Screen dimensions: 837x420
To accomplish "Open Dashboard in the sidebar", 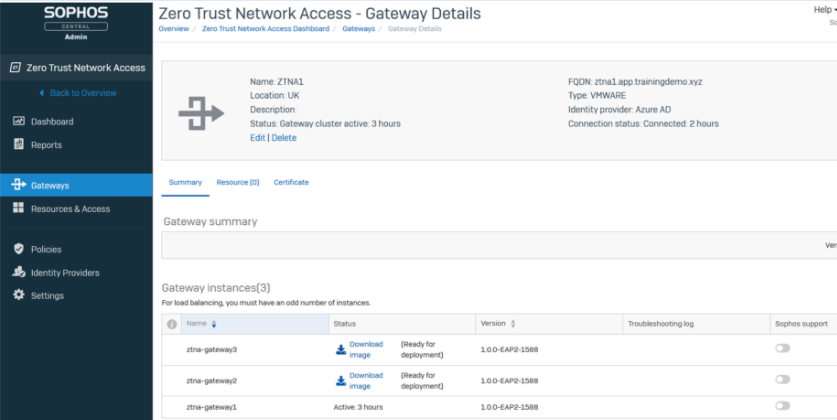I will tap(52, 122).
